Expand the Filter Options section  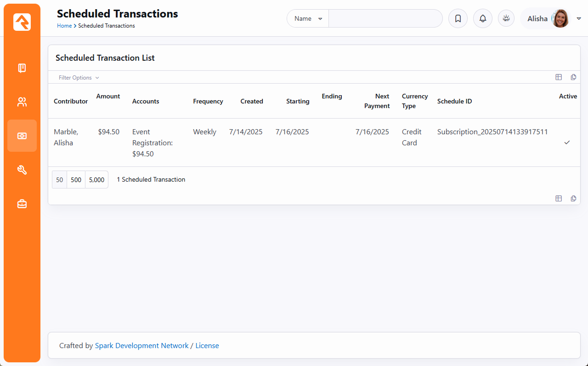point(79,78)
